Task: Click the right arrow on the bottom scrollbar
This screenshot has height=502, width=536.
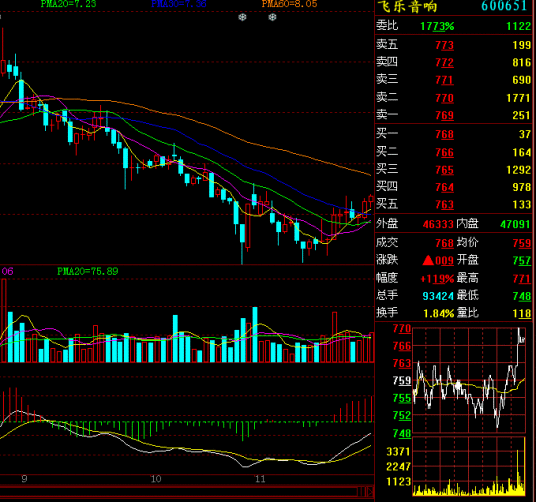Action: point(370,492)
